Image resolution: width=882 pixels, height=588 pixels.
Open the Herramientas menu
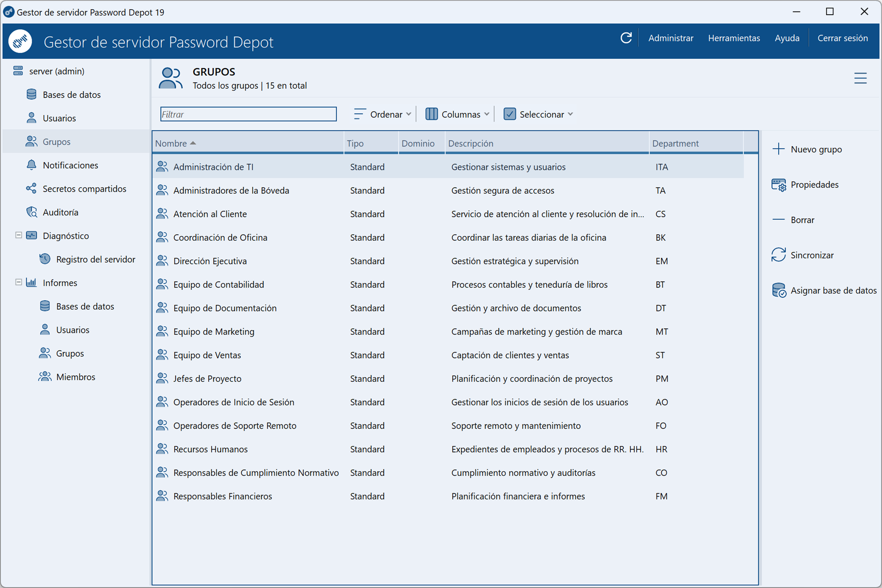tap(734, 38)
